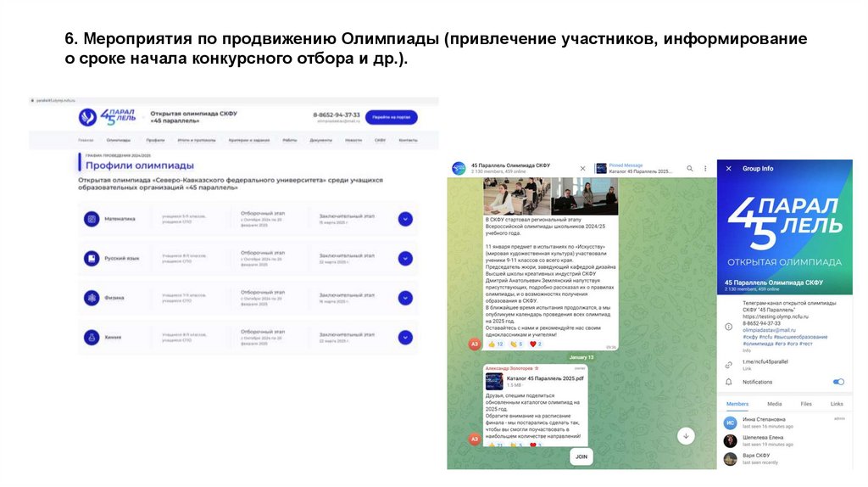Switch to the Files tab in Group Info
The image size is (868, 487).
(806, 404)
